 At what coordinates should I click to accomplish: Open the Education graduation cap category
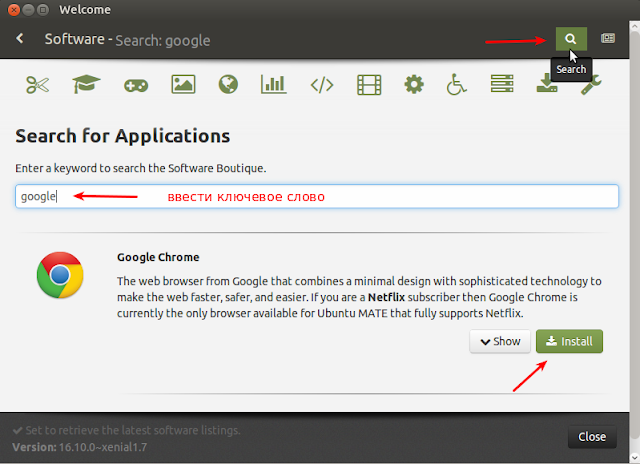[86, 84]
